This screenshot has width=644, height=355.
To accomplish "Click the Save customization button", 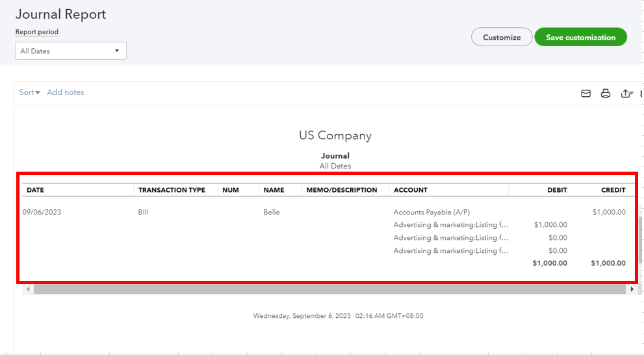I will tap(580, 38).
